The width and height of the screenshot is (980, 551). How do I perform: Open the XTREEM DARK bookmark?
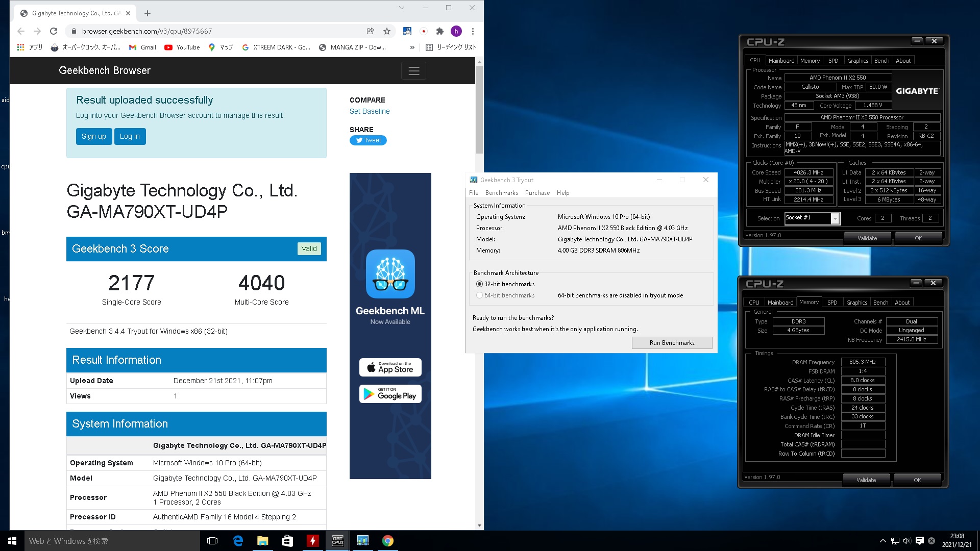click(x=276, y=47)
